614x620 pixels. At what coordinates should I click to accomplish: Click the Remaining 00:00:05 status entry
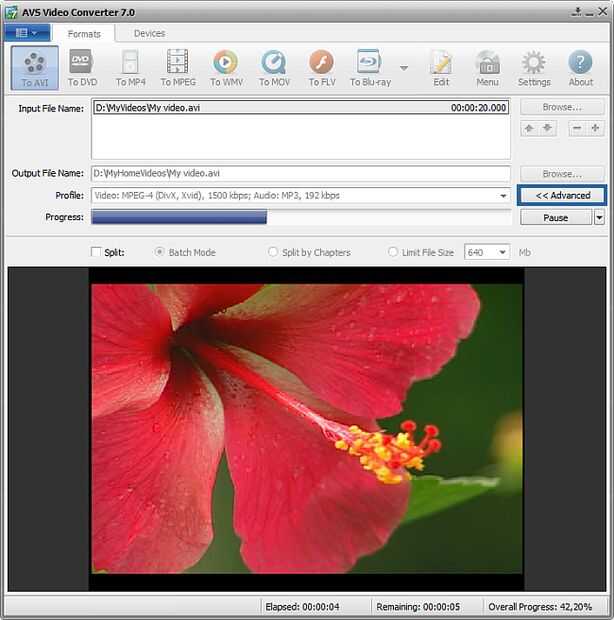[418, 607]
